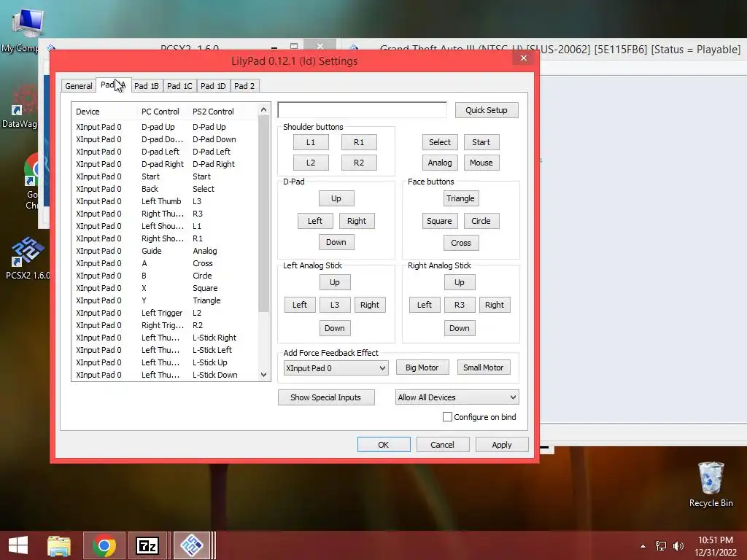Enable the Configure on bind checkbox

447,416
